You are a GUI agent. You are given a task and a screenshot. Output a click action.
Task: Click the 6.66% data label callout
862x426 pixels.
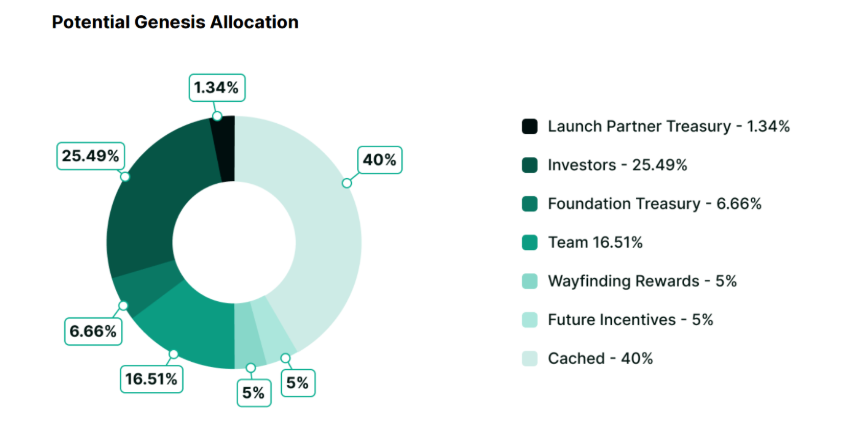point(93,330)
